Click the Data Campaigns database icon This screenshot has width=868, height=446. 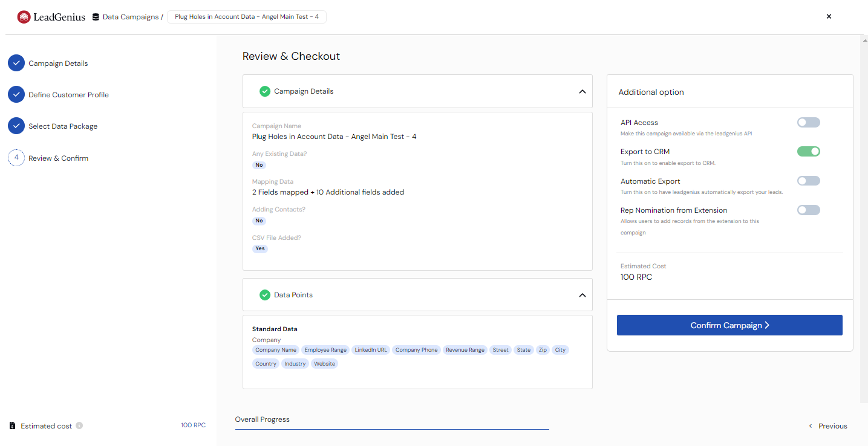96,17
